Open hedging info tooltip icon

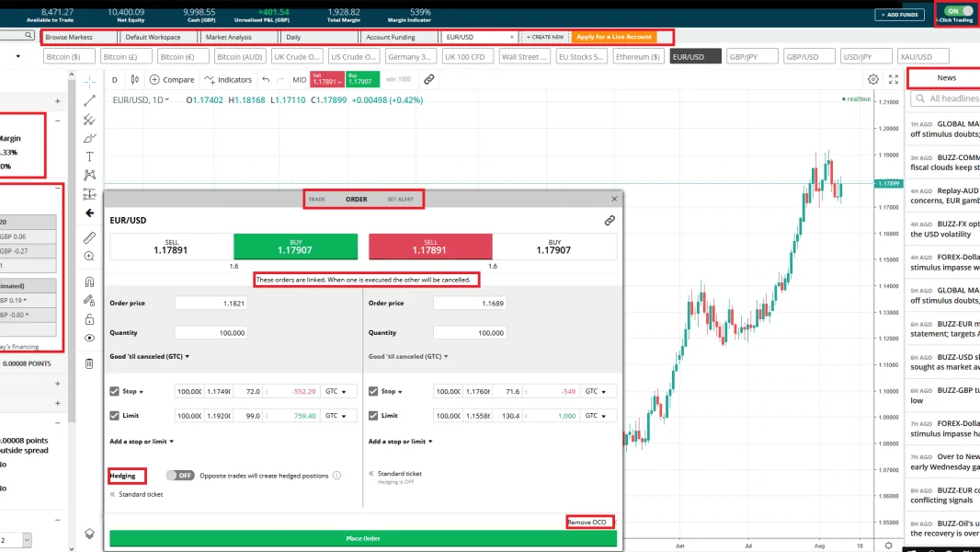pos(336,475)
